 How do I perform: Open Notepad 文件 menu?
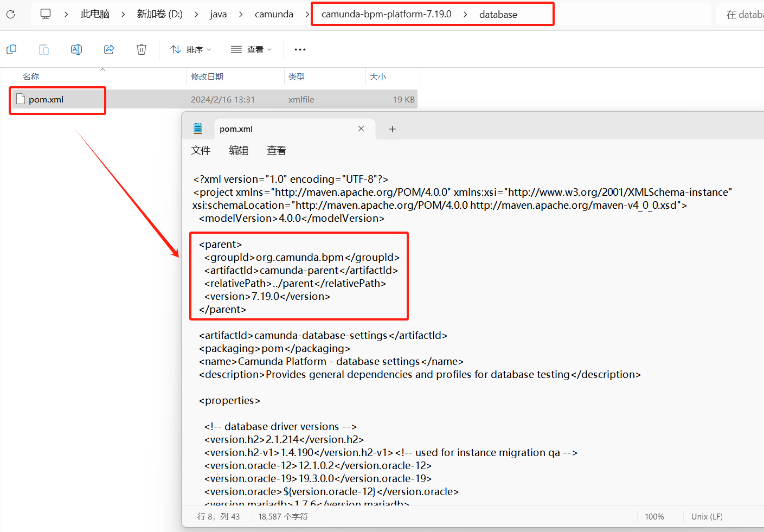pos(201,150)
